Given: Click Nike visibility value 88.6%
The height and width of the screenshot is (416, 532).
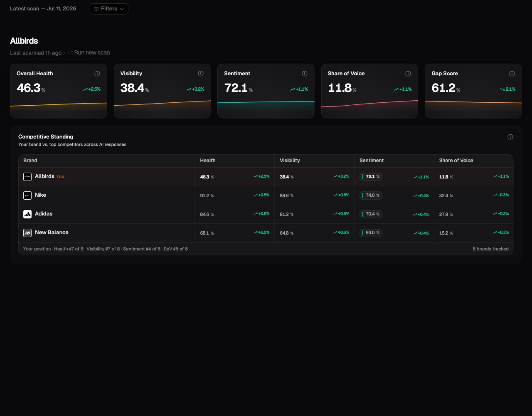Looking at the screenshot, I should 287,196.
